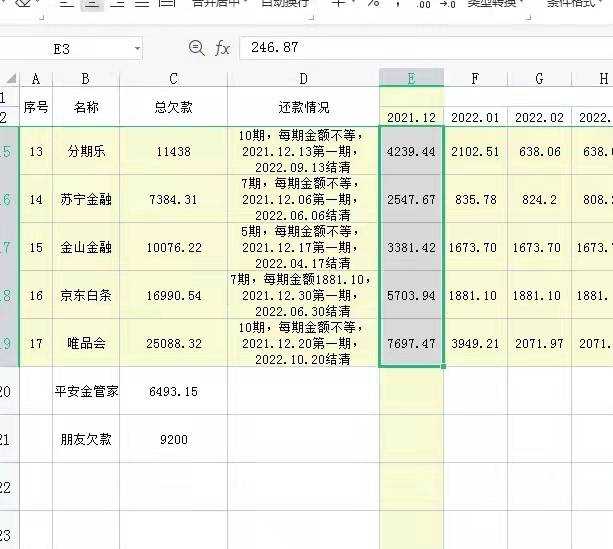Click total debt cell 16990.54
Screen dimensions: 613x549
point(174,295)
